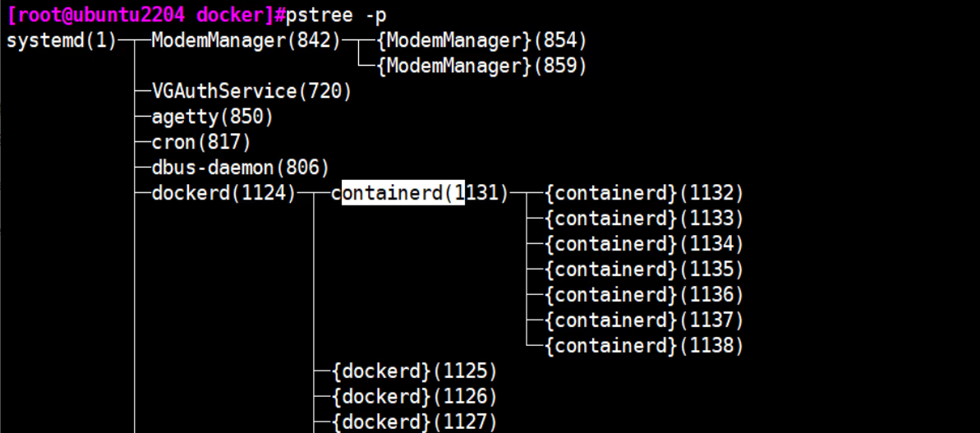Click the {containerd}(1132) thread
980x433 pixels.
644,194
